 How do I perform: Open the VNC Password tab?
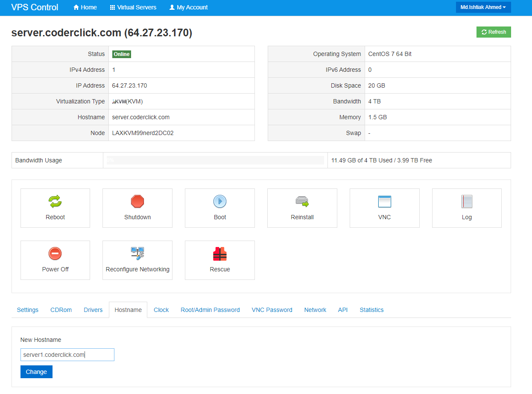point(272,310)
